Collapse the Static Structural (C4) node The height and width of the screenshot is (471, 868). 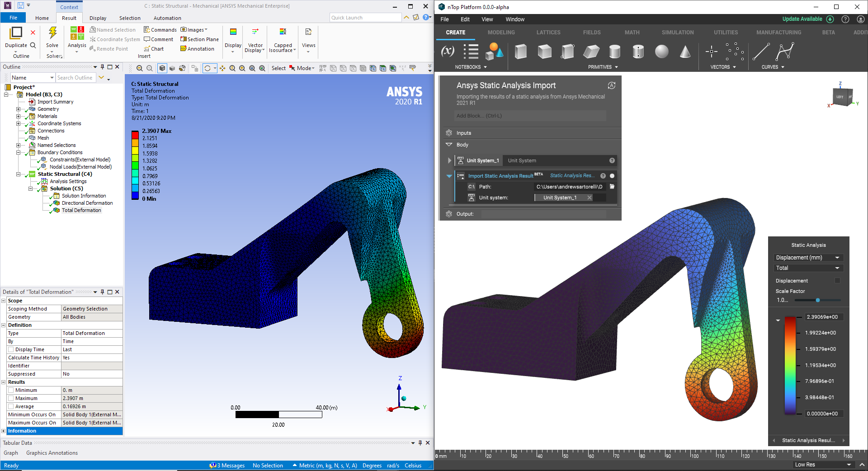[18, 174]
